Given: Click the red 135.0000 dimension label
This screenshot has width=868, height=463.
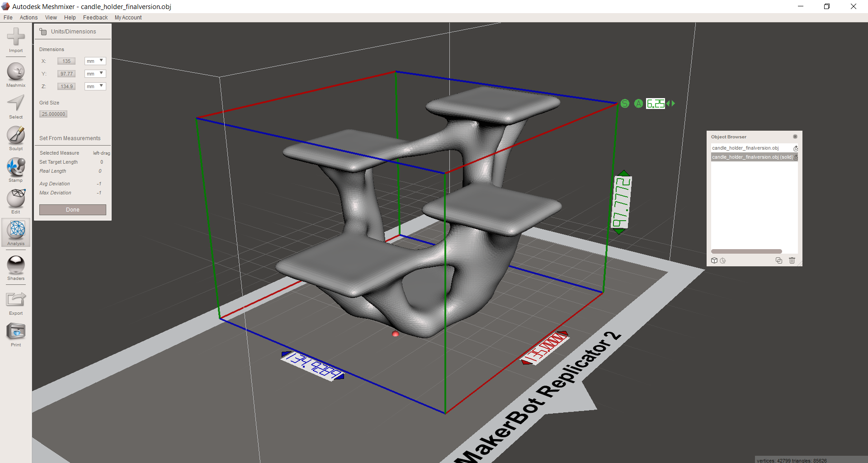Looking at the screenshot, I should [x=544, y=348].
